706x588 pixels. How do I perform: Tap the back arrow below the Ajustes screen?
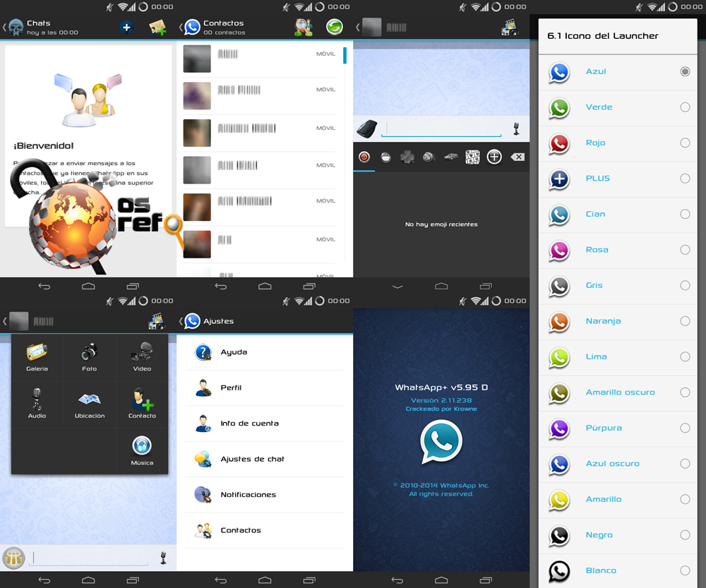[x=220, y=580]
